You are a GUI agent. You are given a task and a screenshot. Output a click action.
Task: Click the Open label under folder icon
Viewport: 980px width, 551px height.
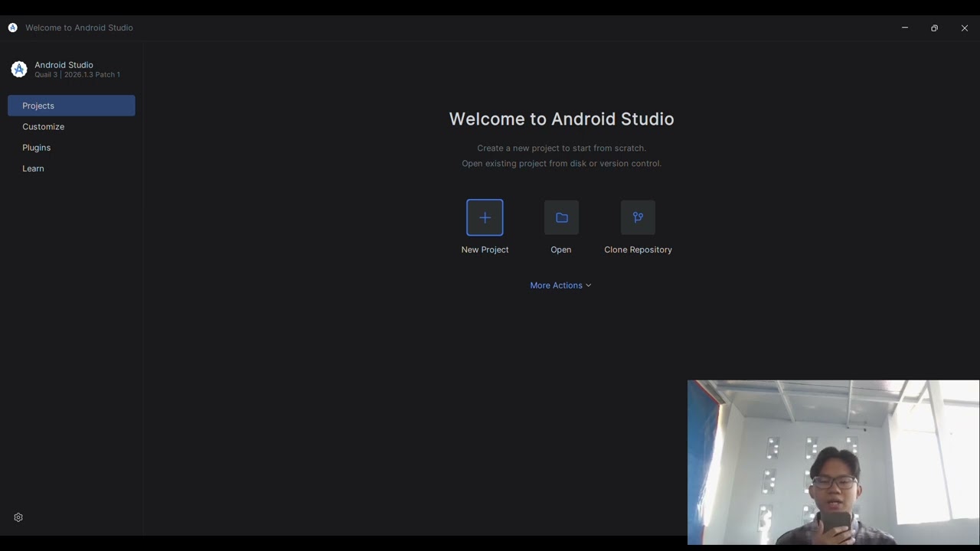[561, 249]
